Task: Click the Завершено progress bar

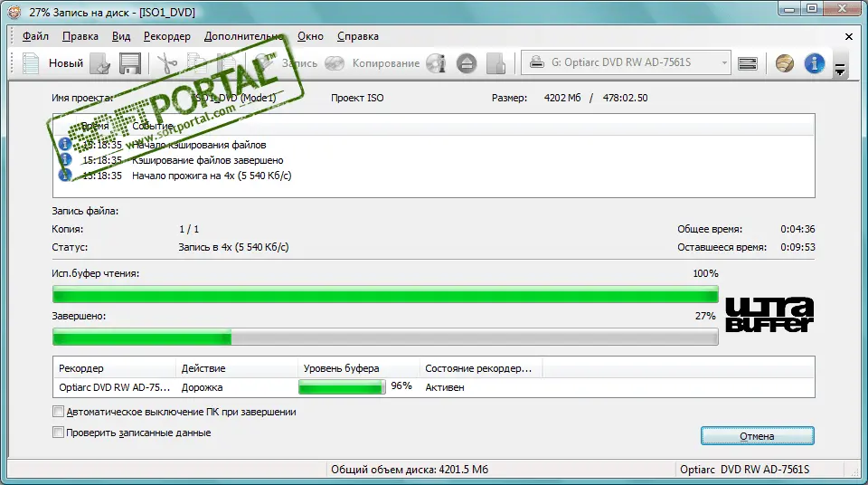Action: [x=385, y=338]
